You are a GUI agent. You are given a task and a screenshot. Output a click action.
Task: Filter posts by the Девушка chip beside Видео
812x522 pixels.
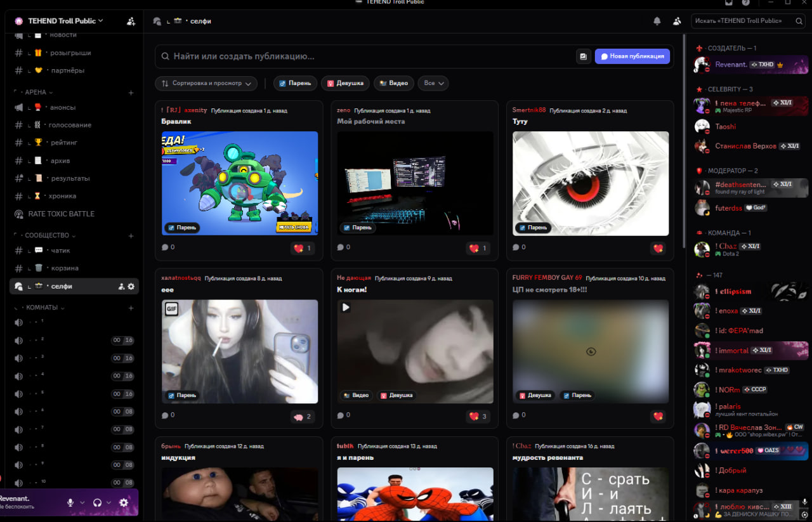coord(345,83)
